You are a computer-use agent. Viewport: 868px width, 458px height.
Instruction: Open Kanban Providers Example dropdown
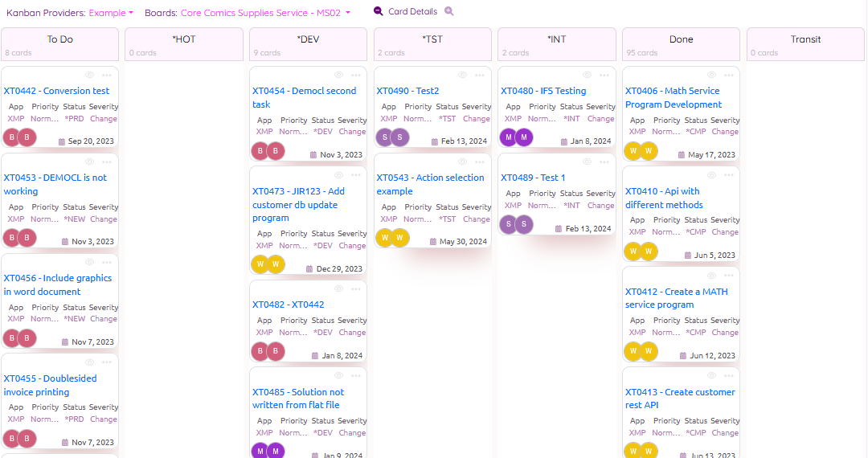click(x=111, y=13)
